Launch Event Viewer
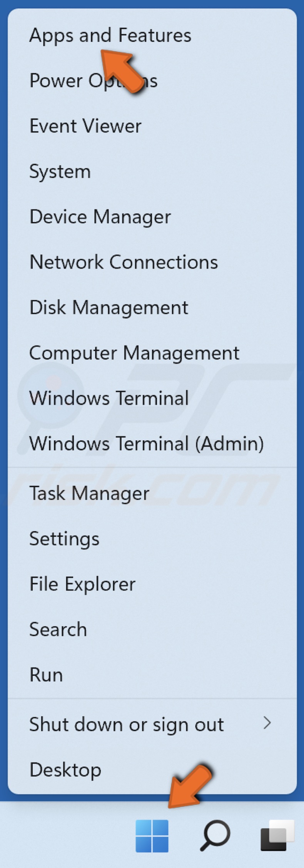The image size is (304, 868). click(x=85, y=126)
